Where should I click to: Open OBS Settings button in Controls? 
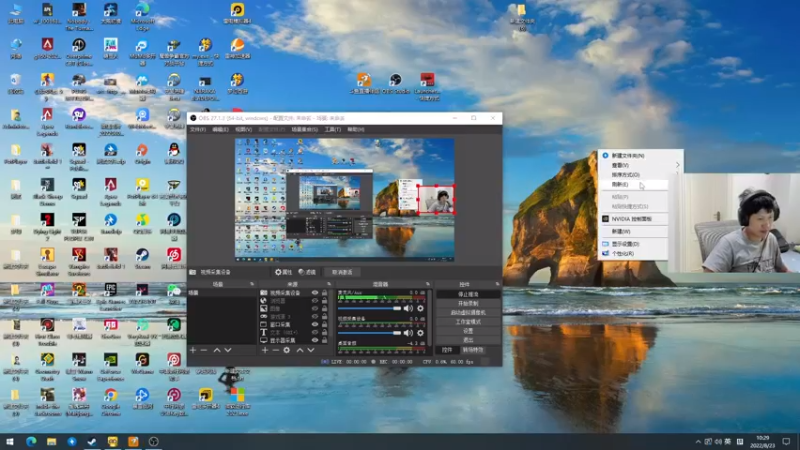[468, 331]
